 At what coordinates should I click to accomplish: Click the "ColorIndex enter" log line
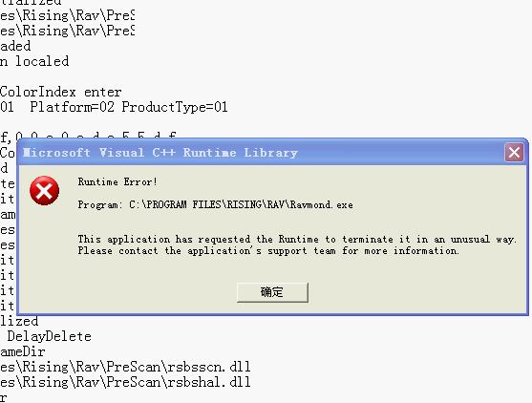(x=61, y=92)
